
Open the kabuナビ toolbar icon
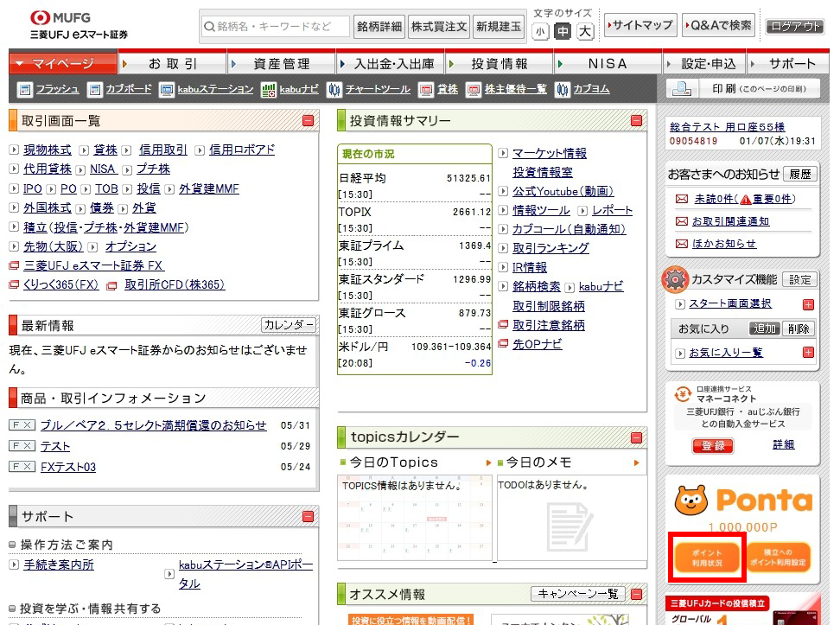(x=269, y=89)
